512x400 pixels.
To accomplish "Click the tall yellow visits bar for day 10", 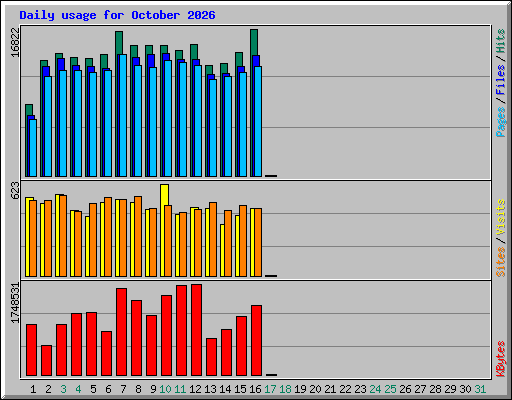I will pos(164,194).
